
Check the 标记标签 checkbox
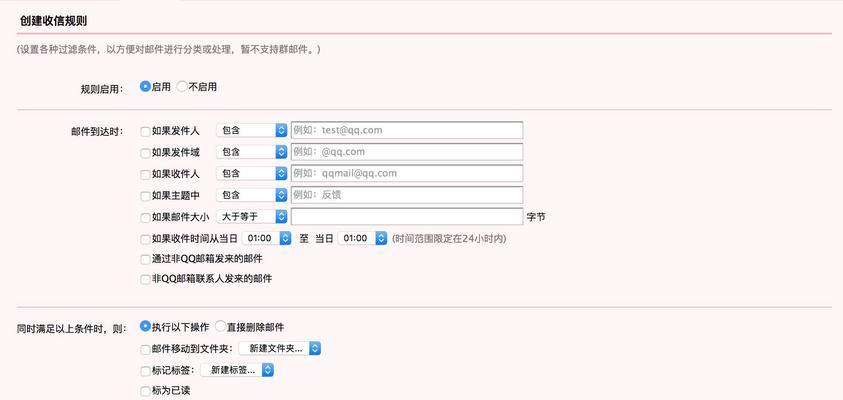[x=145, y=372]
